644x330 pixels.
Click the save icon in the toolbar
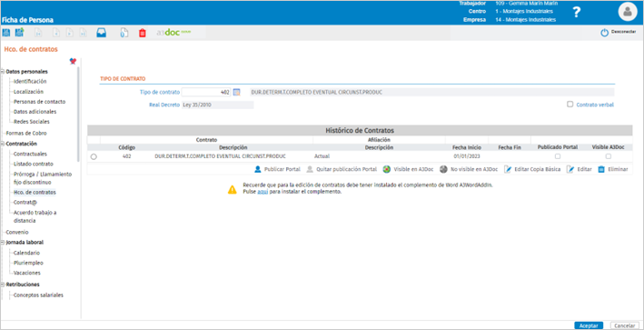click(x=6, y=33)
